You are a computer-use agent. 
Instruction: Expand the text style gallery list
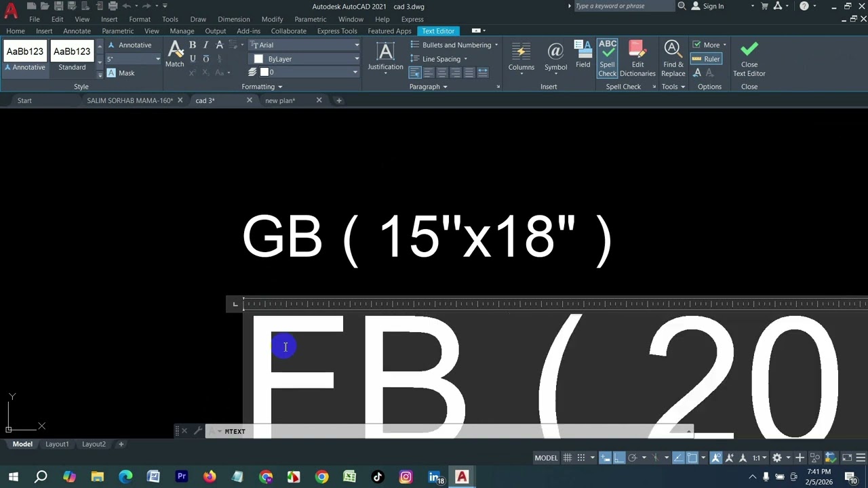(x=100, y=75)
